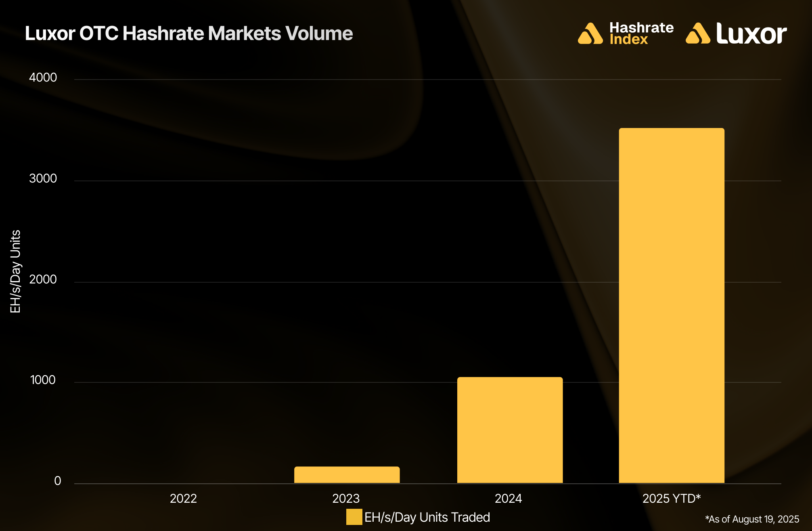The image size is (812, 531).
Task: Click the 2000 y-axis tick label
Action: coord(43,279)
